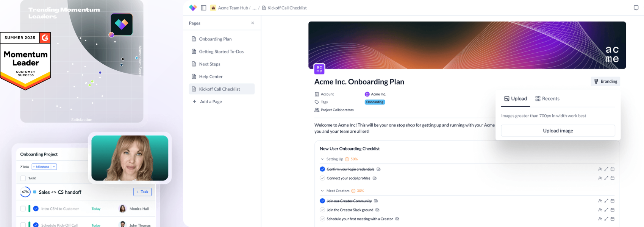Click calendar icon for Join our Creator Community
The image size is (644, 227).
coord(613,201)
